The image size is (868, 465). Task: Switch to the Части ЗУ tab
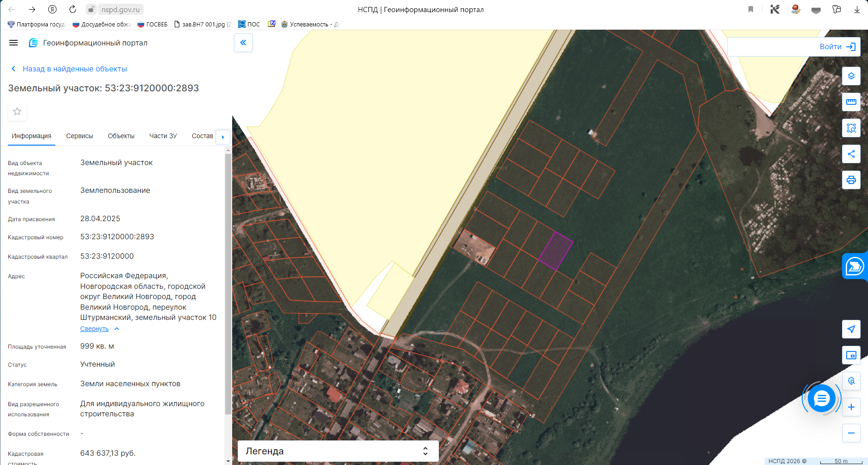[163, 136]
